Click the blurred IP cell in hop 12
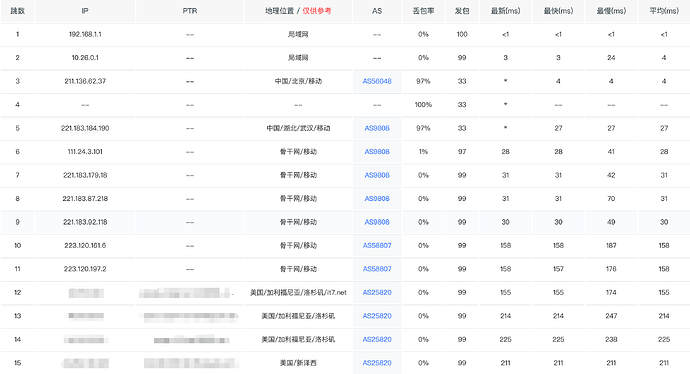 coord(86,293)
